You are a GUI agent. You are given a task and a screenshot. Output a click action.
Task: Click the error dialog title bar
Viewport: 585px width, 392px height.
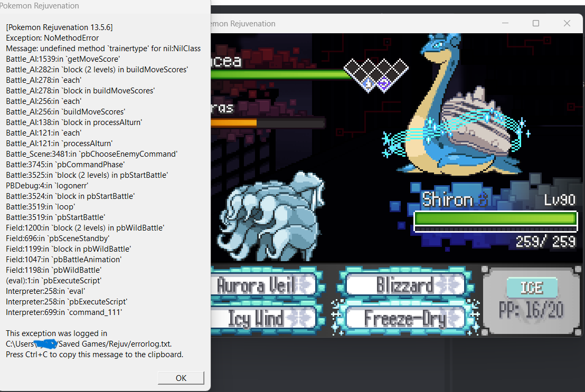tap(105, 6)
